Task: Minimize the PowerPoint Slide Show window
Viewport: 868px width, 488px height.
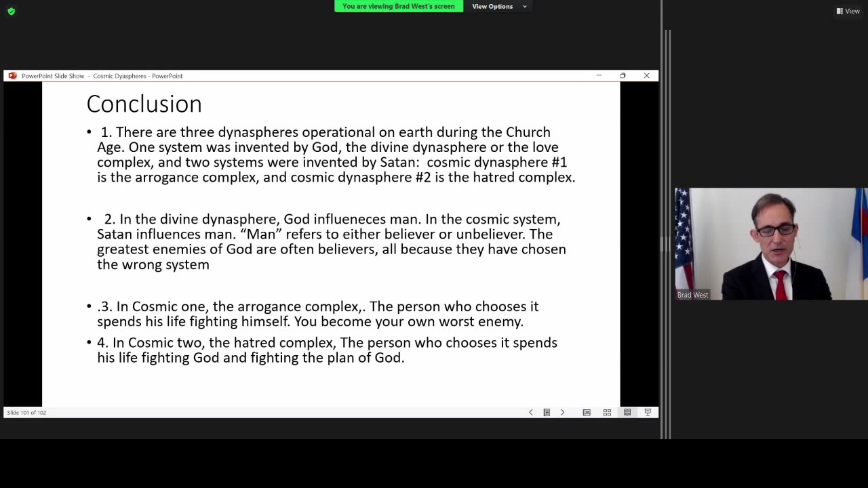Action: (x=599, y=75)
